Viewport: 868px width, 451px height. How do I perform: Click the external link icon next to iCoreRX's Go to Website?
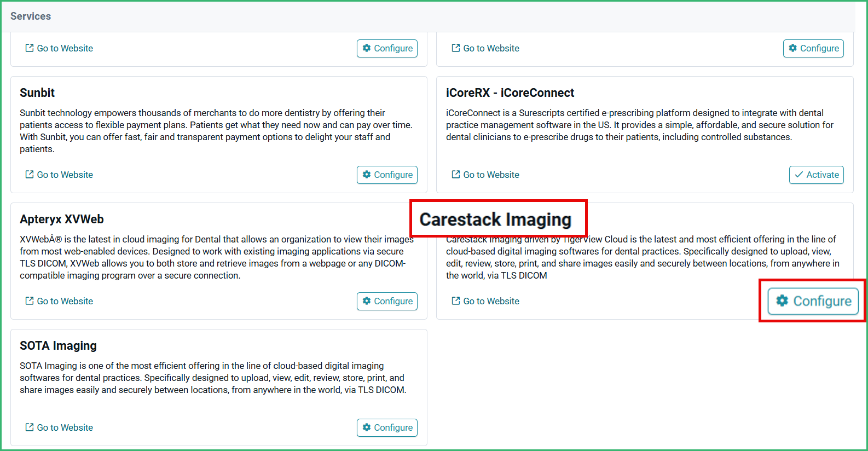[455, 174]
